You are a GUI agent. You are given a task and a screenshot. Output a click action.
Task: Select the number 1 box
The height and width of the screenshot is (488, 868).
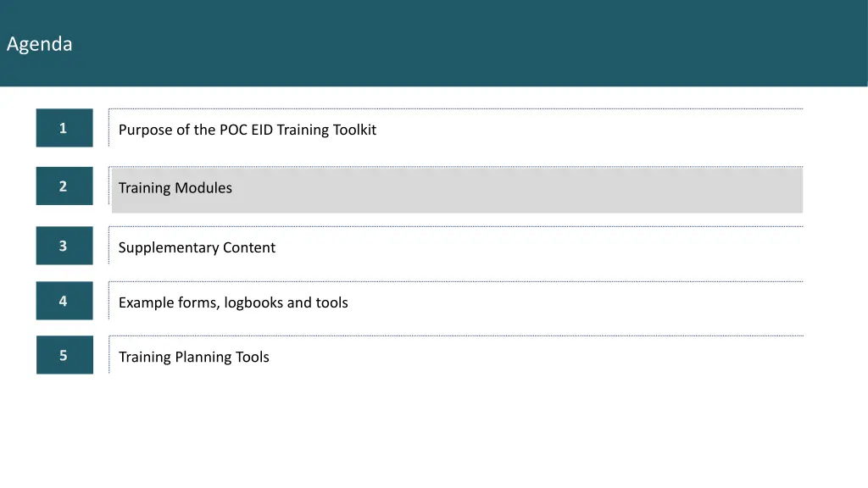pos(64,128)
